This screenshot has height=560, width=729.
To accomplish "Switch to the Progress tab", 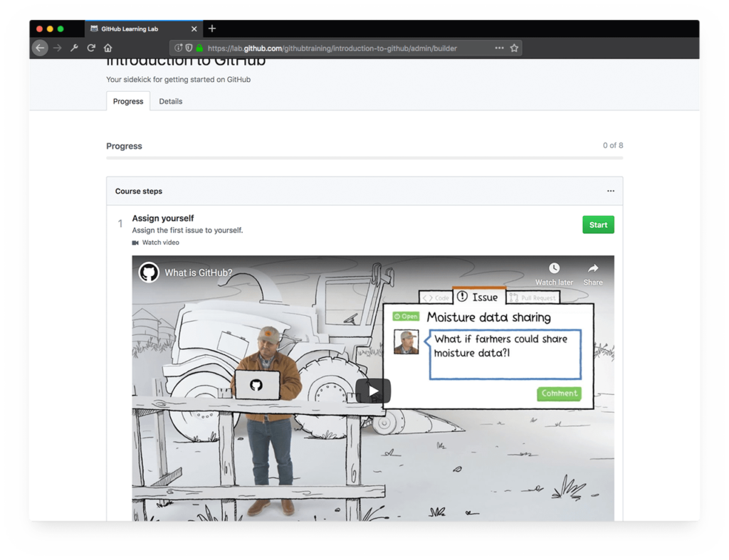I will point(128,101).
